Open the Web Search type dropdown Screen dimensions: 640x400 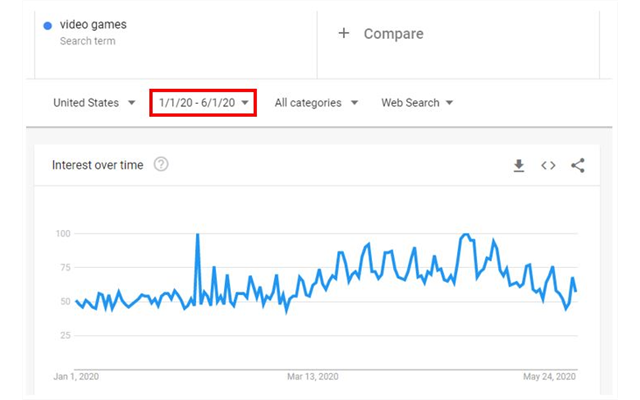(x=417, y=103)
